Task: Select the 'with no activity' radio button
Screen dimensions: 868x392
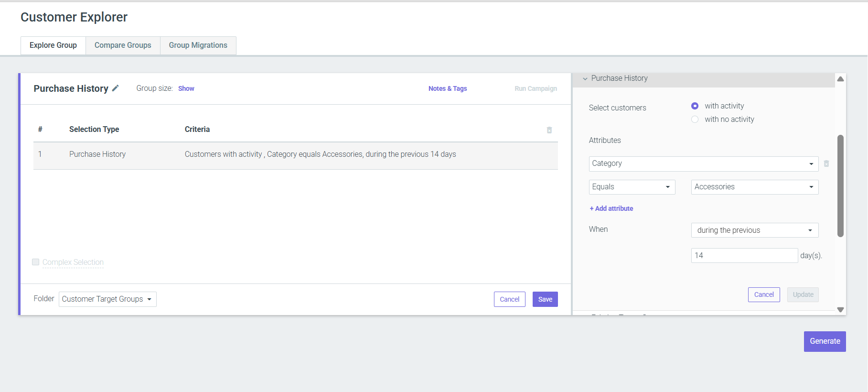Action: 695,120
